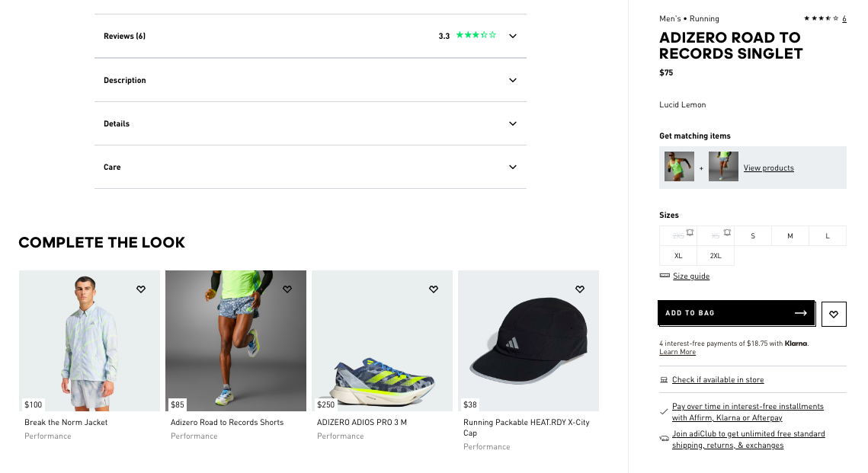Save the Running Packable HEAT.RDY X-City Cap to wishlist
The height and width of the screenshot is (473, 868).
click(580, 289)
